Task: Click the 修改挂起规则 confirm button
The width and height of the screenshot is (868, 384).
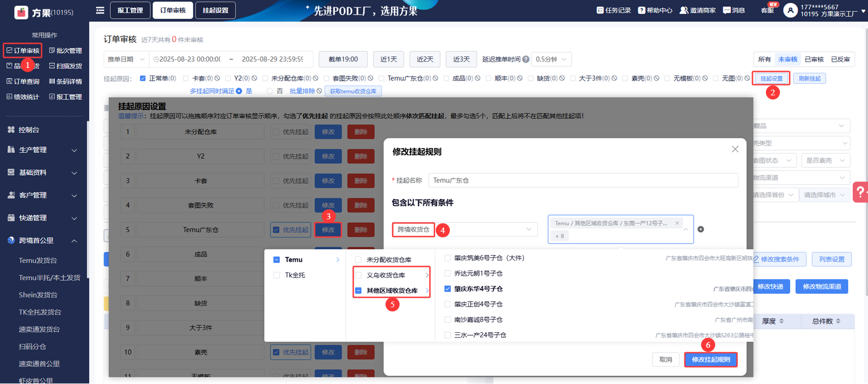Action: (x=710, y=360)
